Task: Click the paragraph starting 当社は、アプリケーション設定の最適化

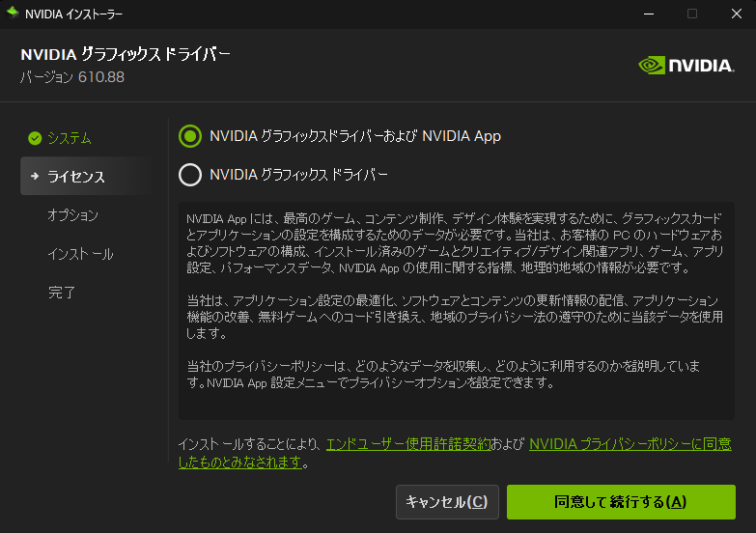Action: (x=455, y=317)
